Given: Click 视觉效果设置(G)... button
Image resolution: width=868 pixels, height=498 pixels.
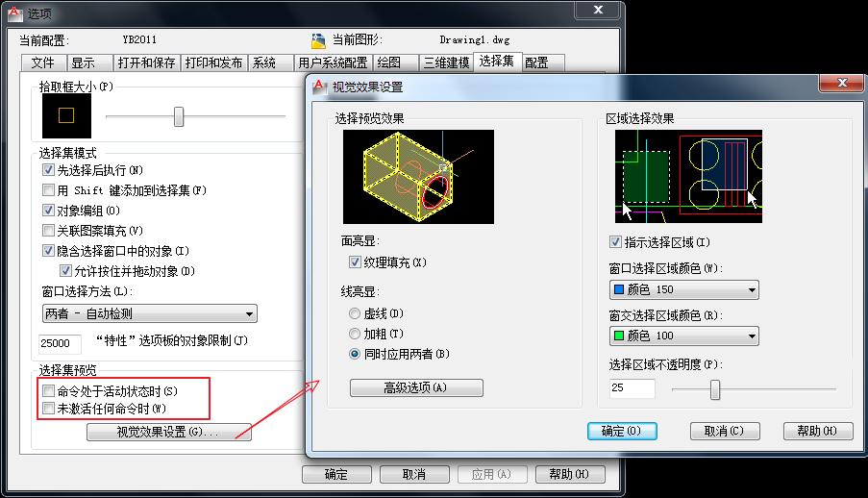Looking at the screenshot, I should coord(169,432).
